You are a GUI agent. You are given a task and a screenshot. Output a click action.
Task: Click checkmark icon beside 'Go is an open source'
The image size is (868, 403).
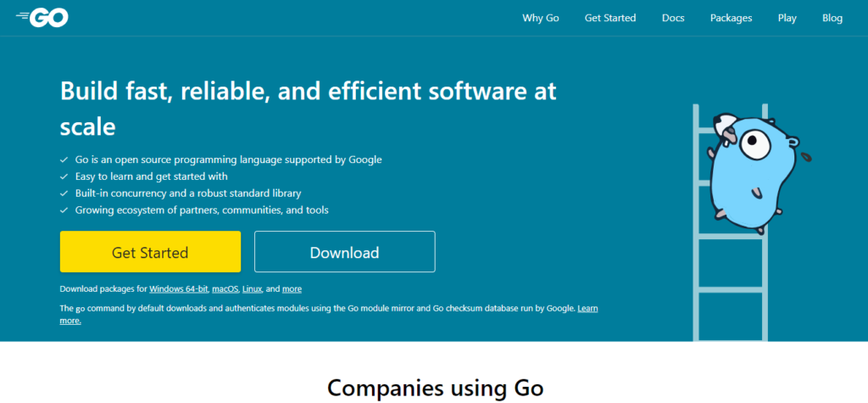[x=64, y=160]
